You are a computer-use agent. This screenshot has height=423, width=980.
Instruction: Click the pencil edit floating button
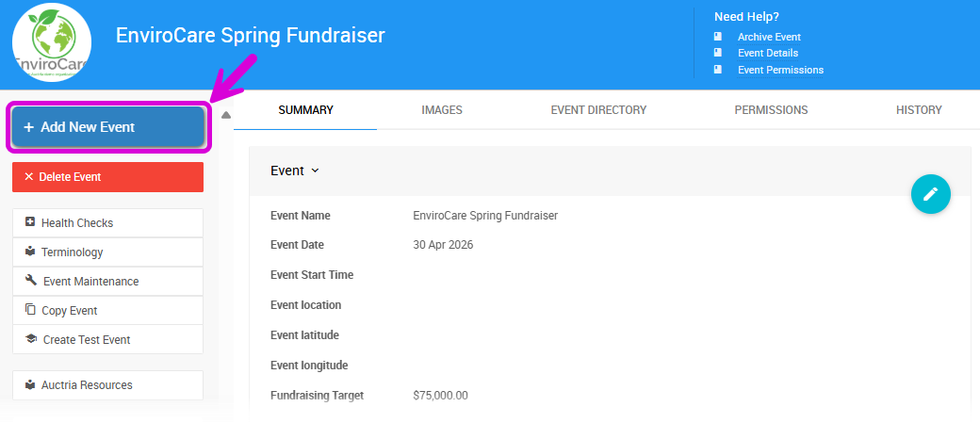[931, 194]
